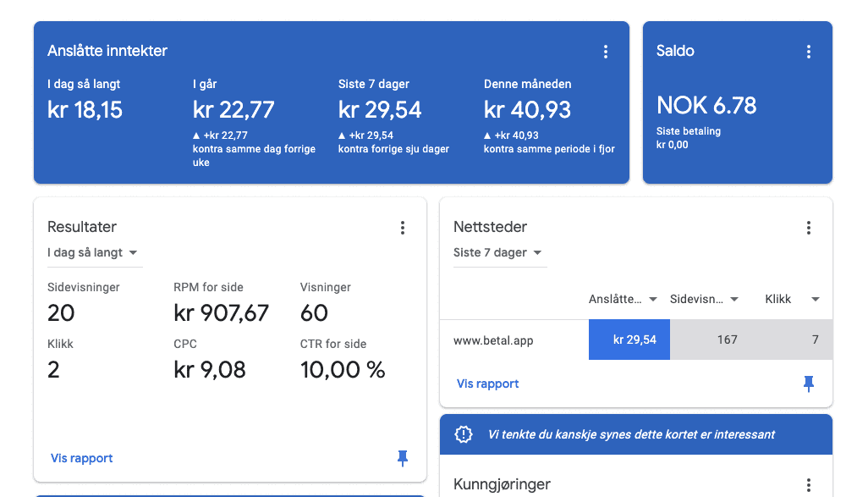Open 'Vis rapport' link in Resultater card
Viewport: 868px width, 497px height.
click(82, 458)
